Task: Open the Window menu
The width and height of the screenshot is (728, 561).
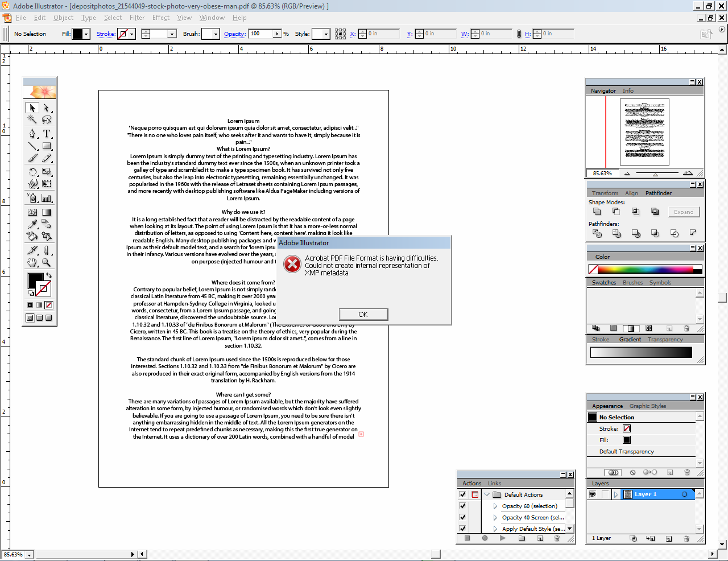Action: click(x=212, y=18)
